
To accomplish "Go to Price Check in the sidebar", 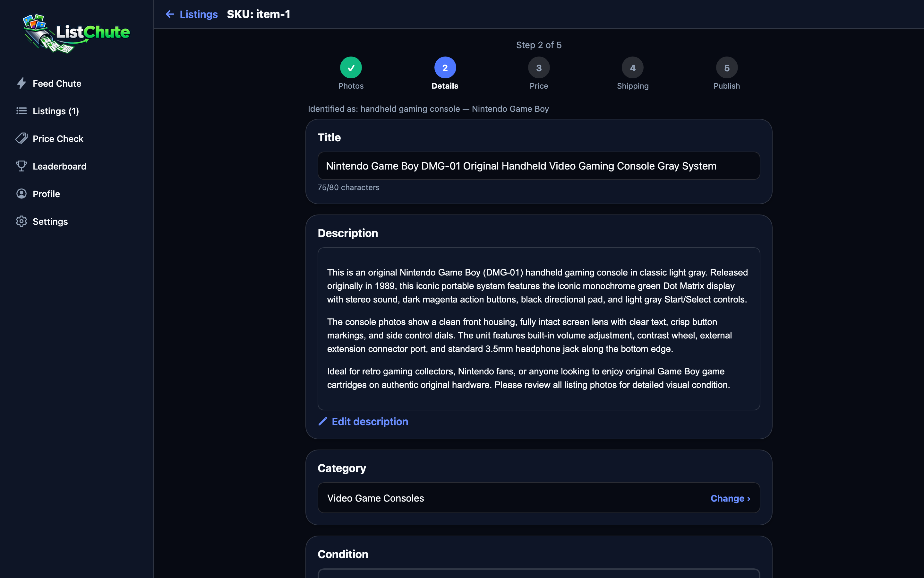I will [58, 138].
